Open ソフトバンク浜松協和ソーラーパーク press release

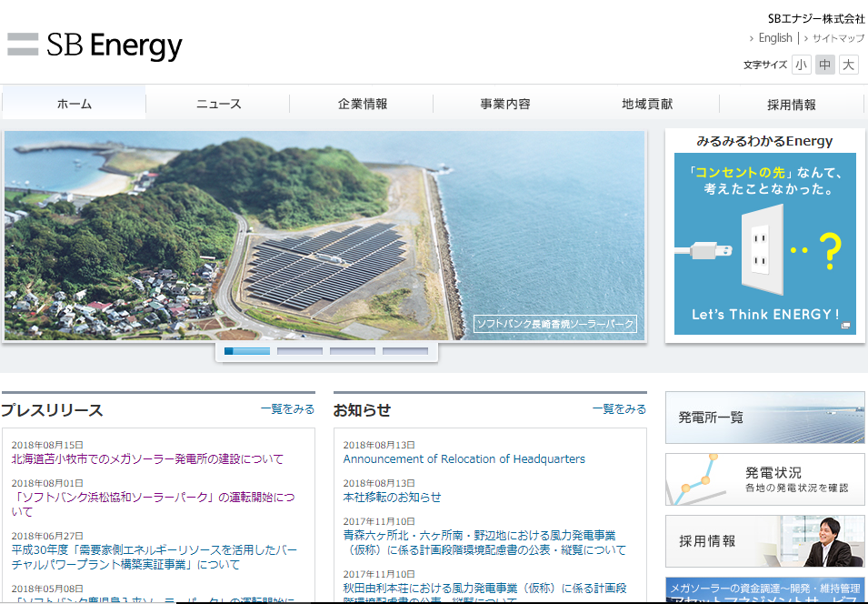(153, 504)
